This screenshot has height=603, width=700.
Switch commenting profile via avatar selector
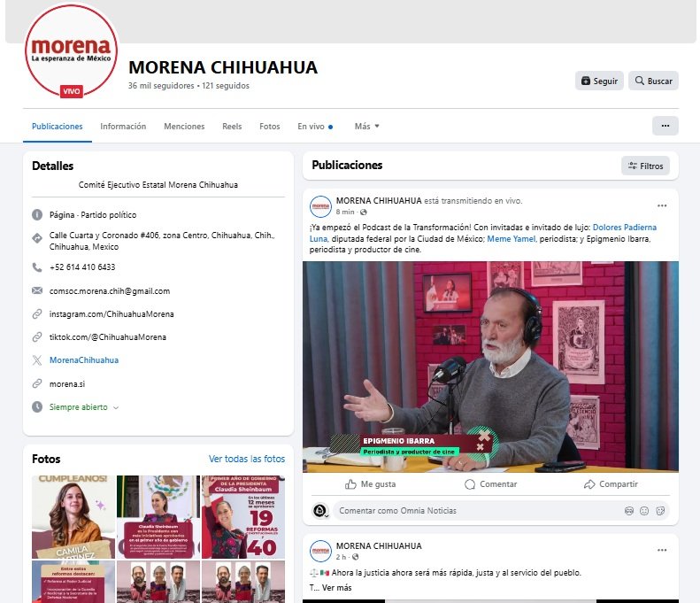coord(320,511)
